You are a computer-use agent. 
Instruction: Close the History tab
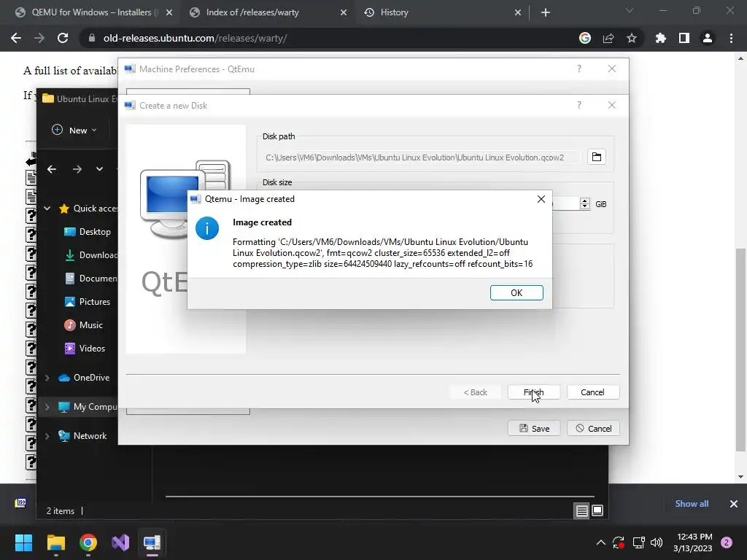click(518, 13)
